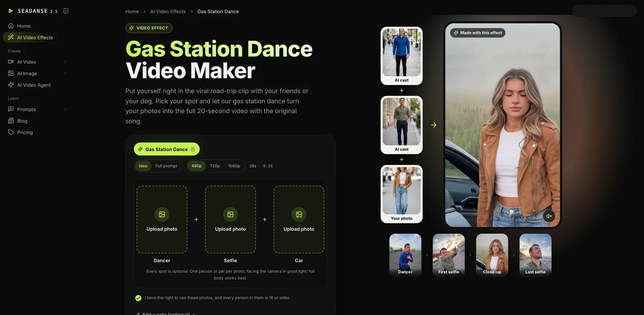Click the lock icon on Gas Station Dance
The width and height of the screenshot is (644, 315).
[x=193, y=149]
